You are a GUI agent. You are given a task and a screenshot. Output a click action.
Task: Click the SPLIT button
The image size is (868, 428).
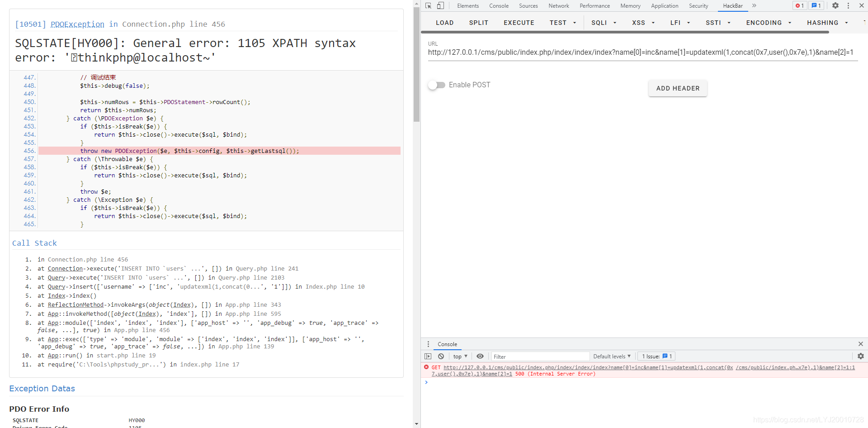(x=478, y=23)
